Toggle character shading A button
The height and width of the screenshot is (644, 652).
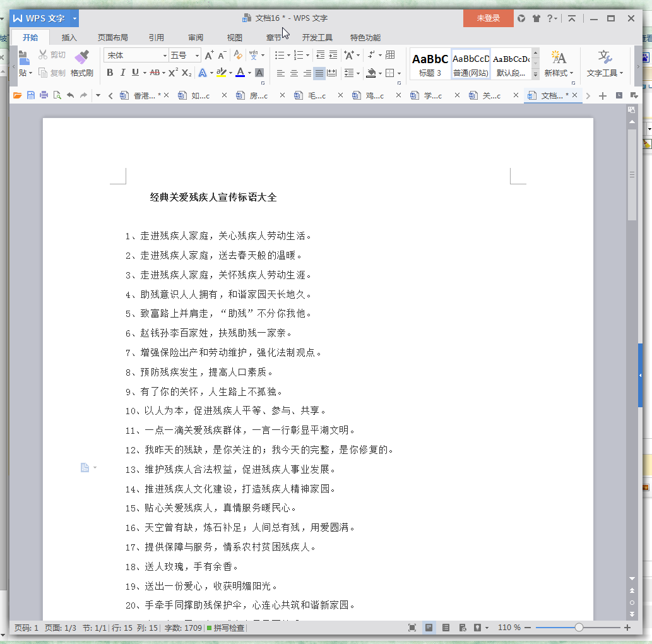[x=259, y=73]
